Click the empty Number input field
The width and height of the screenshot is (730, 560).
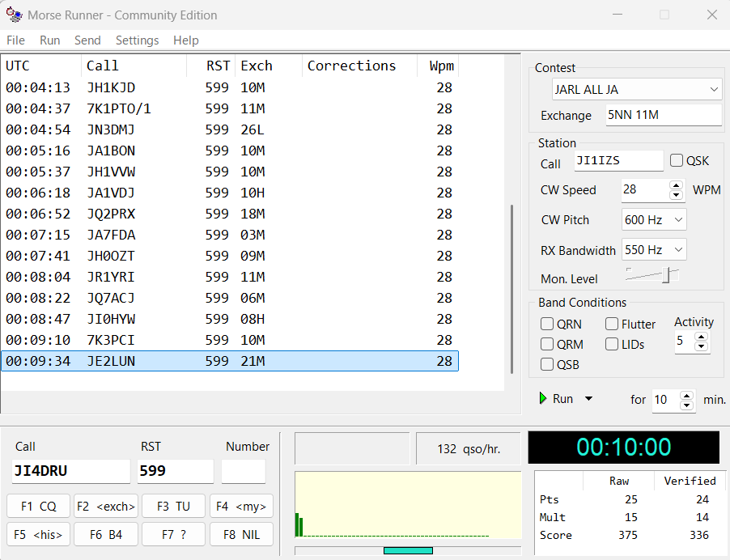tap(244, 471)
